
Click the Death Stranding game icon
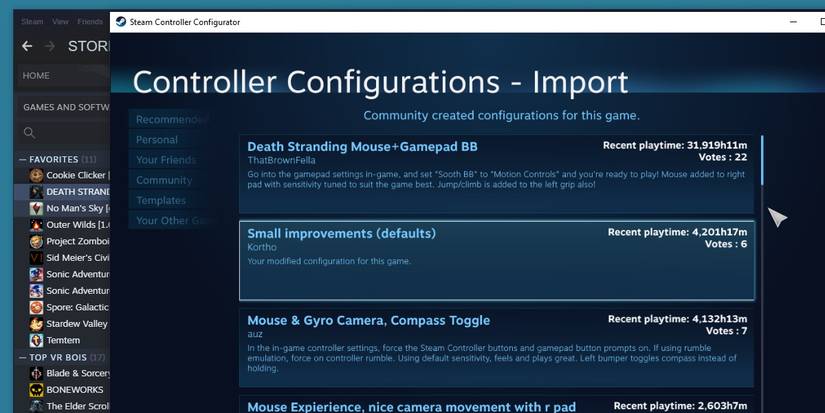[36, 192]
